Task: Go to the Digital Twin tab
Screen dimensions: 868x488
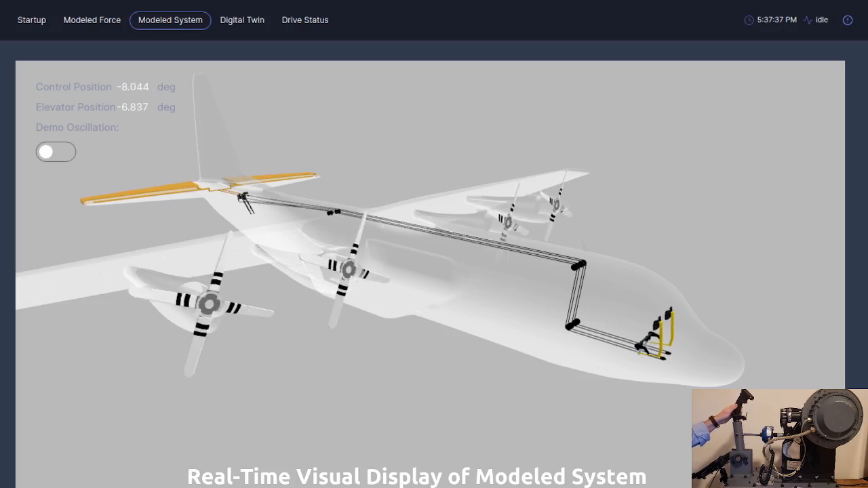Action: point(242,20)
